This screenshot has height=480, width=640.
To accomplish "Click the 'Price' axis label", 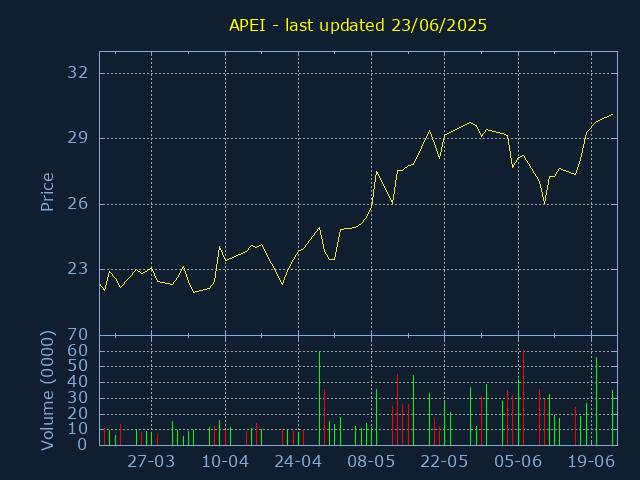I will pos(47,192).
